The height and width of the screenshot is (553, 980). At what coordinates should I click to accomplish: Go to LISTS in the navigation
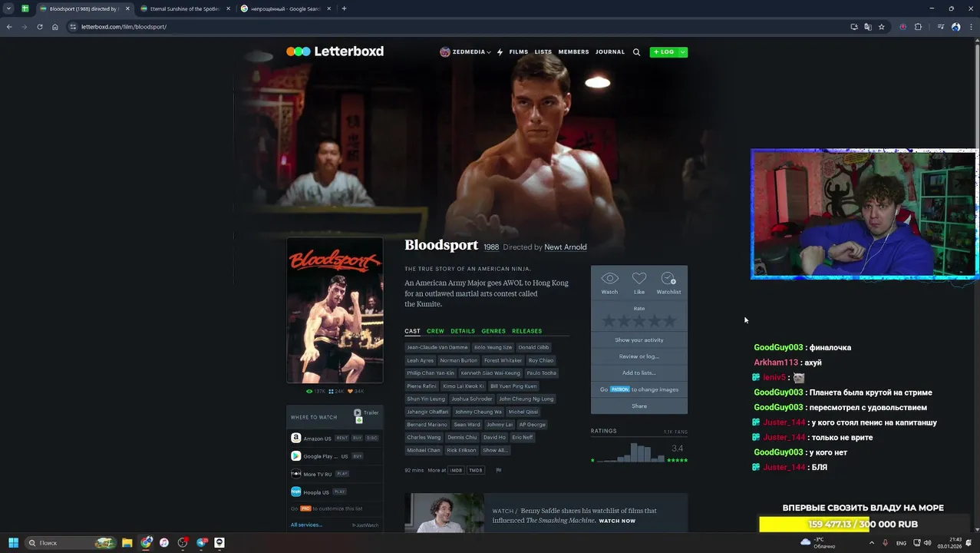coord(543,52)
